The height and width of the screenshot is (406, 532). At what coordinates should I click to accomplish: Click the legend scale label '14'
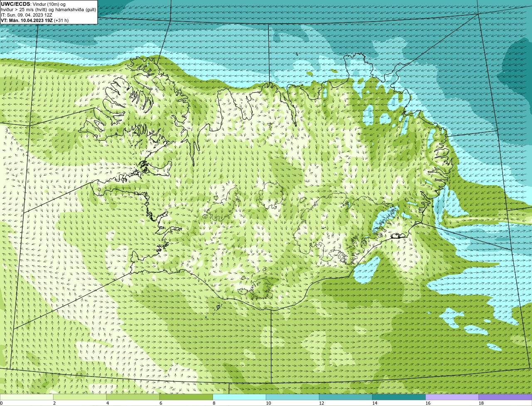[x=375, y=403]
